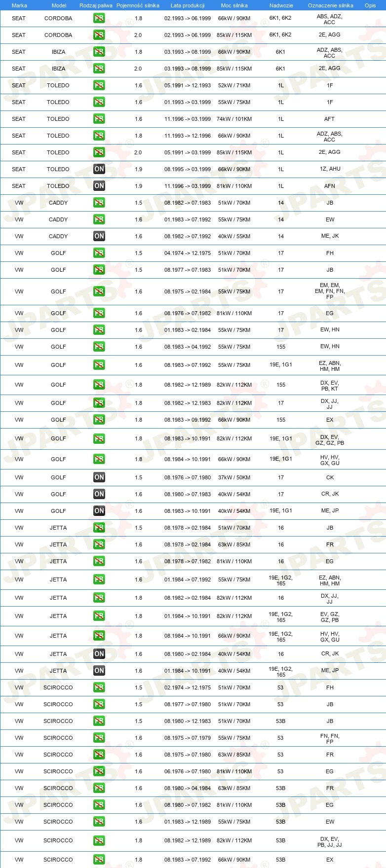Click ON diesel icon in SEAT TOLEDO 1Z, AHU row
Viewport: 386px width, 868px height.
[x=99, y=169]
